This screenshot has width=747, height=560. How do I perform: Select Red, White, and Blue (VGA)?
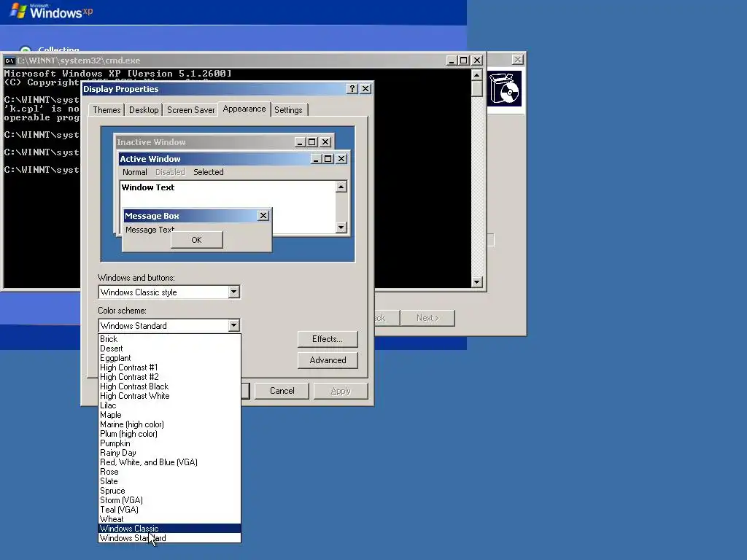[169, 462]
